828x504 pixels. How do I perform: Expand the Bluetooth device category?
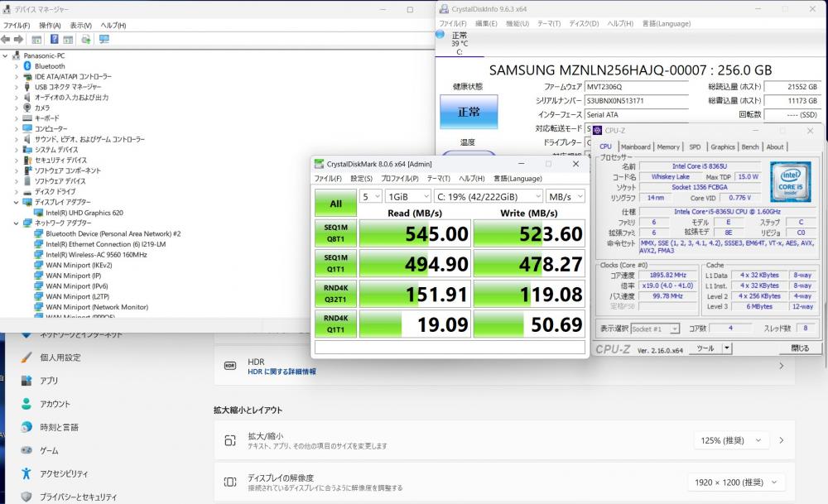(16, 66)
